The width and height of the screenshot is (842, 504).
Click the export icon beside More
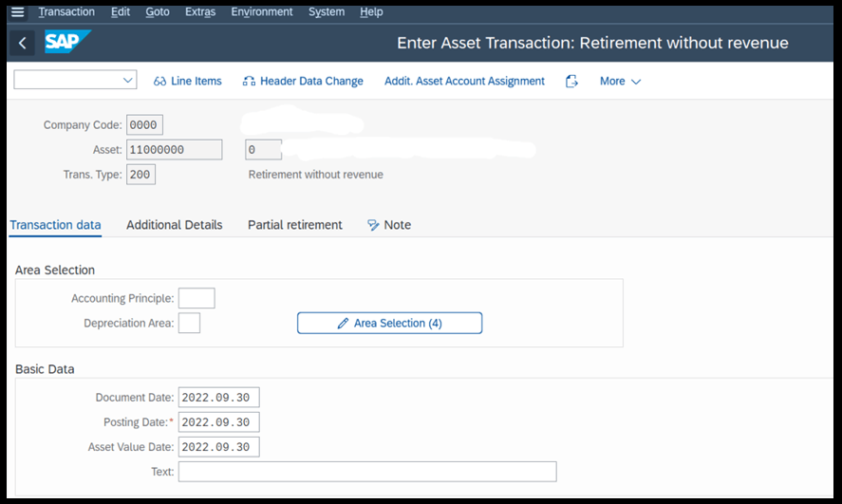point(571,81)
